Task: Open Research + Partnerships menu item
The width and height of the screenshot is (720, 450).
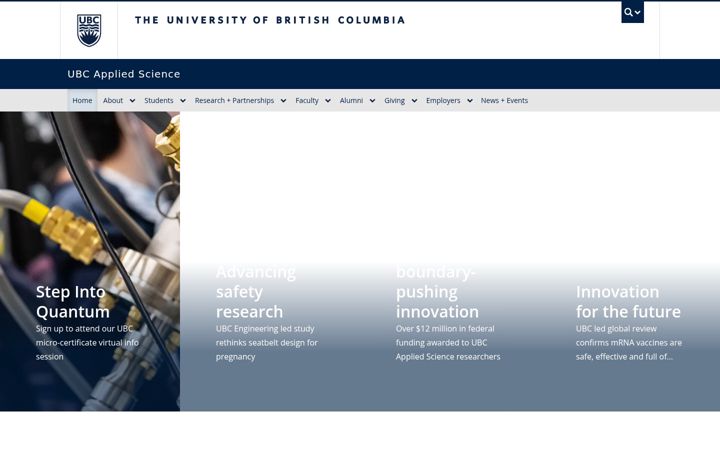Action: [234, 100]
